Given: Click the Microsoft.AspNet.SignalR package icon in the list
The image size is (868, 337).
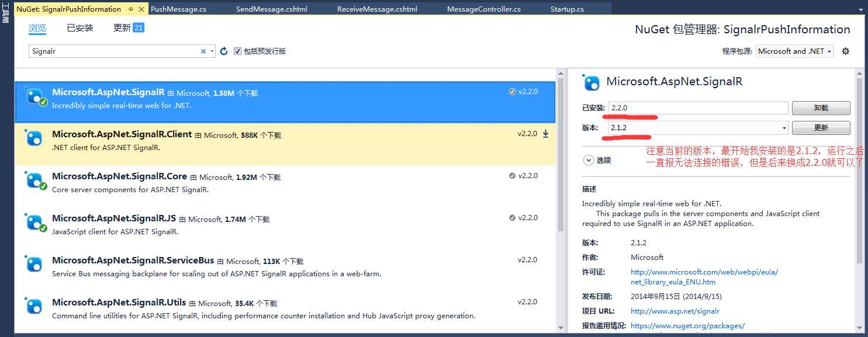Looking at the screenshot, I should (35, 96).
